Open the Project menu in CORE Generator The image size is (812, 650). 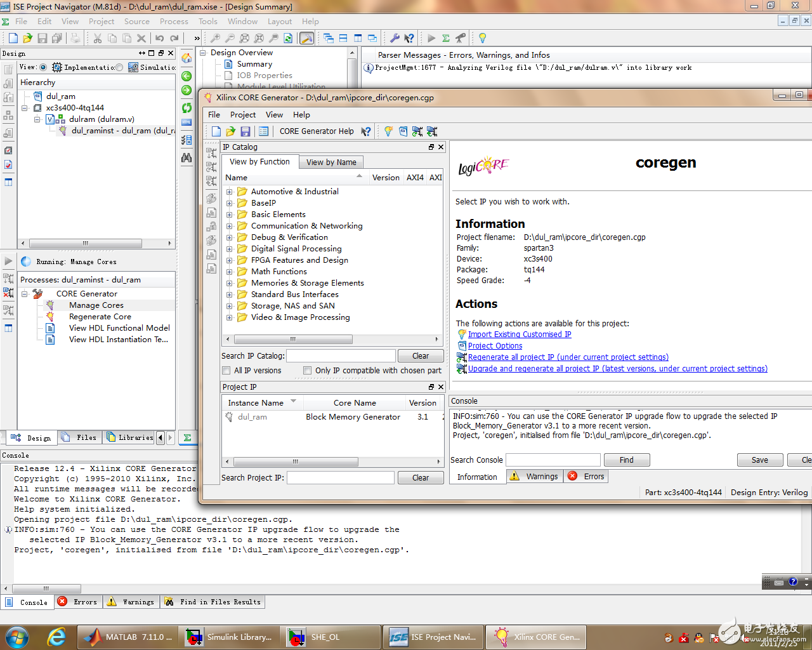point(242,115)
